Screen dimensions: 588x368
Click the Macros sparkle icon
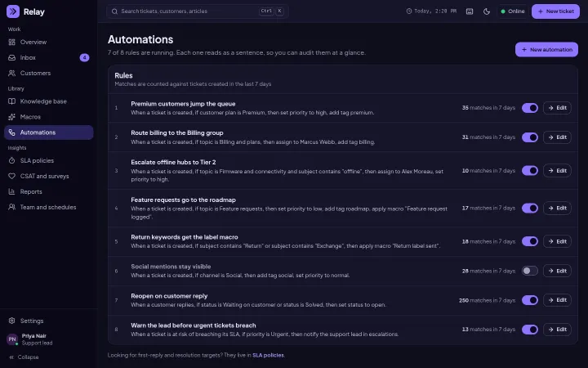coord(12,117)
